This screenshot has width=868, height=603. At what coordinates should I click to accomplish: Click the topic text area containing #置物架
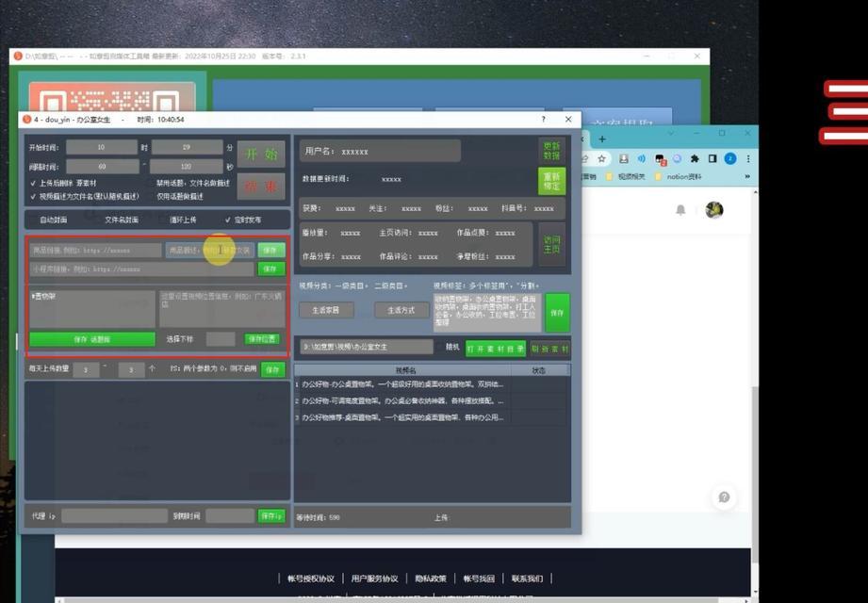point(92,309)
